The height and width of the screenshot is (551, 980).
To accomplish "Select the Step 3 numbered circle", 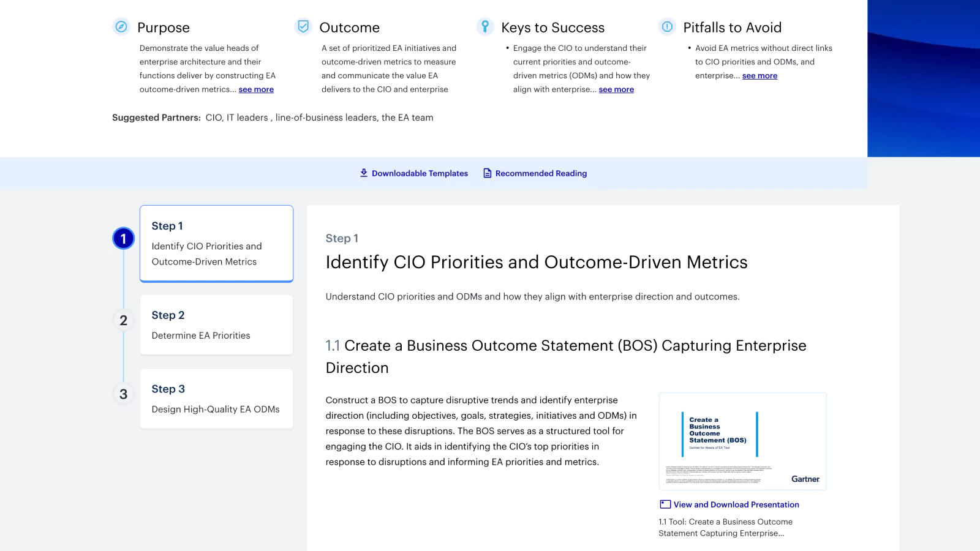I will [123, 394].
